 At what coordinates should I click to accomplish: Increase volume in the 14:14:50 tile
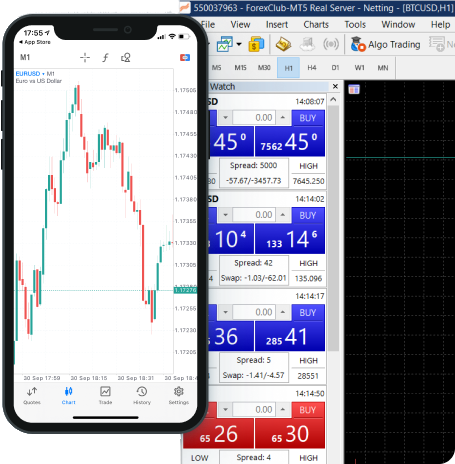tap(283, 410)
